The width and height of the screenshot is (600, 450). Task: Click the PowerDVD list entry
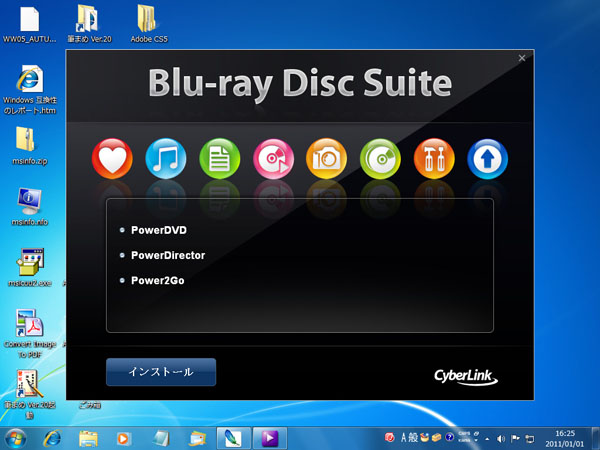(159, 230)
